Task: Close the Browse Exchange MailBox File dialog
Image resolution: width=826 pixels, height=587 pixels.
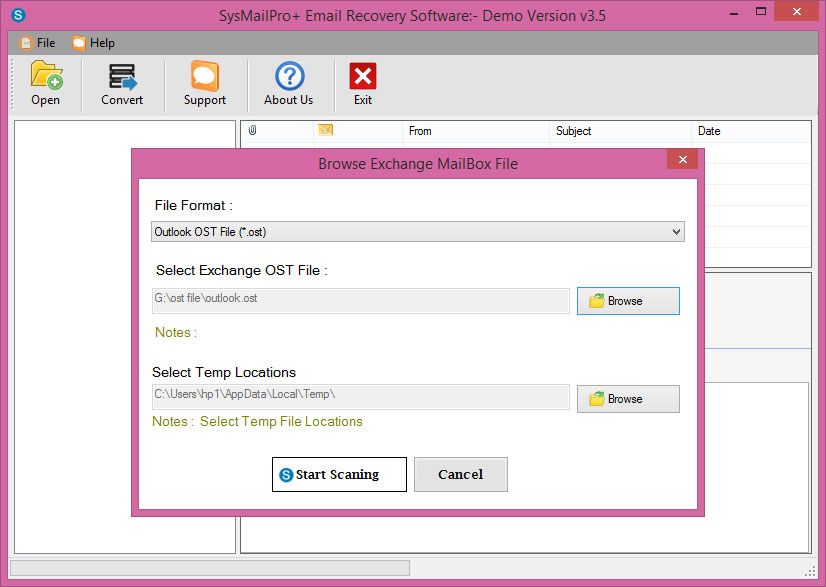Action: tap(682, 159)
